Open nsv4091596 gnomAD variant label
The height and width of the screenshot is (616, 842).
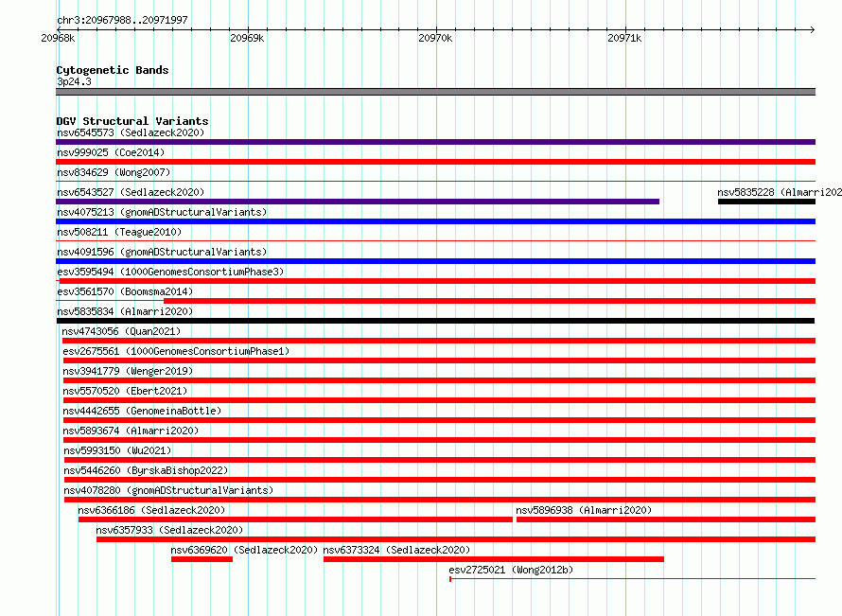[x=162, y=252]
